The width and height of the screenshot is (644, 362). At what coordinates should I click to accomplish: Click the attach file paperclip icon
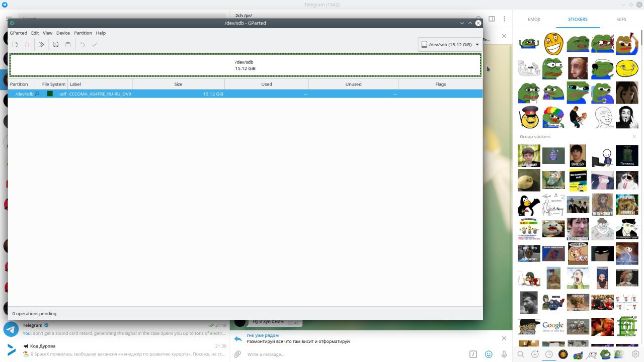[x=237, y=354]
